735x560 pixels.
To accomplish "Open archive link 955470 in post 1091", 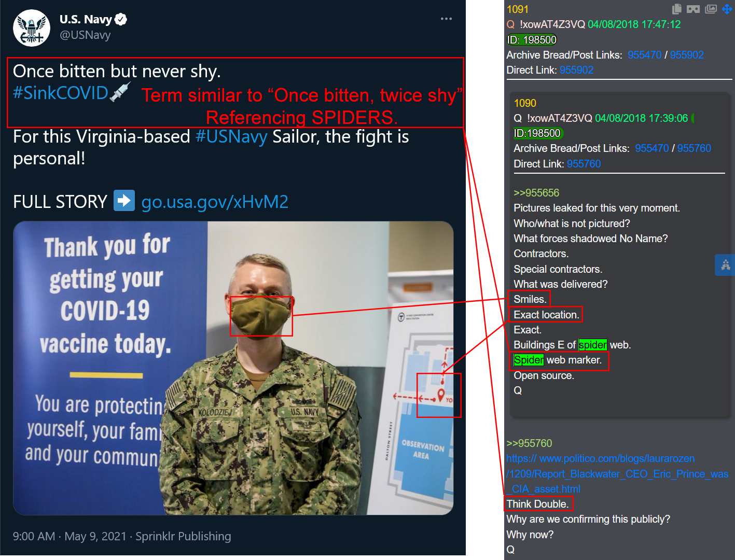I will click(644, 55).
